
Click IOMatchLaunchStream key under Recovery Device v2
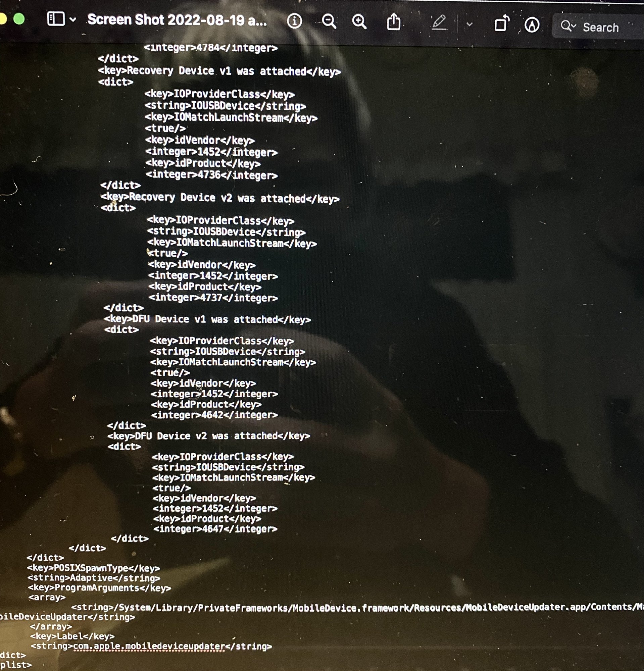point(232,243)
